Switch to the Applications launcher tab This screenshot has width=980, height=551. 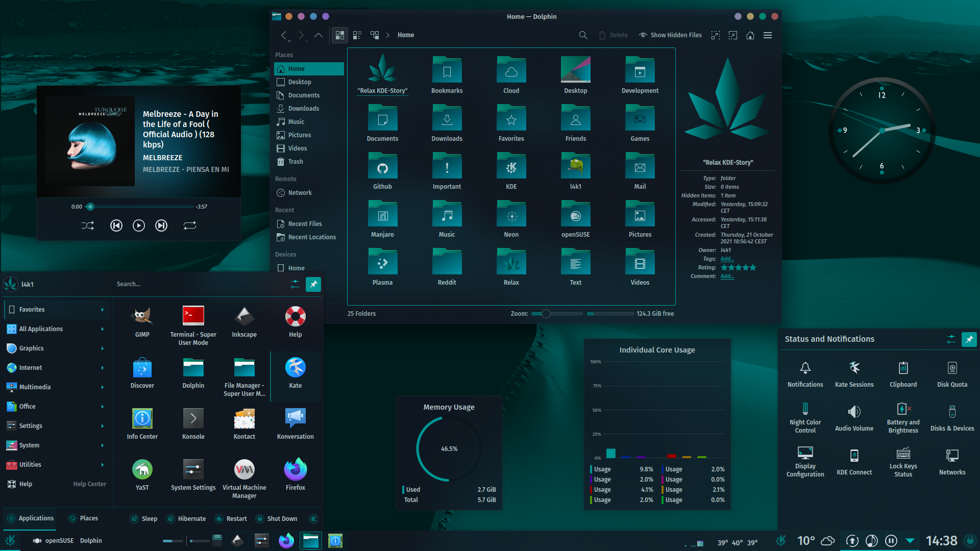[30, 518]
